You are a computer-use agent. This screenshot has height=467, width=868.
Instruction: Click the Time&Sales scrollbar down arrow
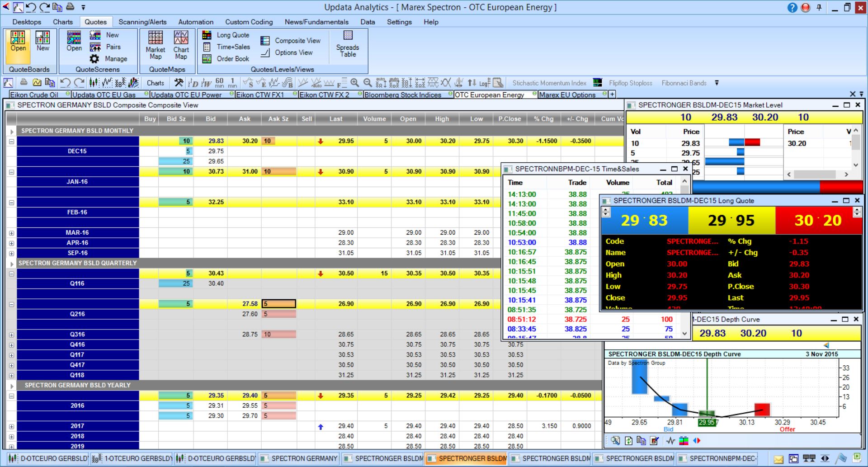pyautogui.click(x=684, y=334)
